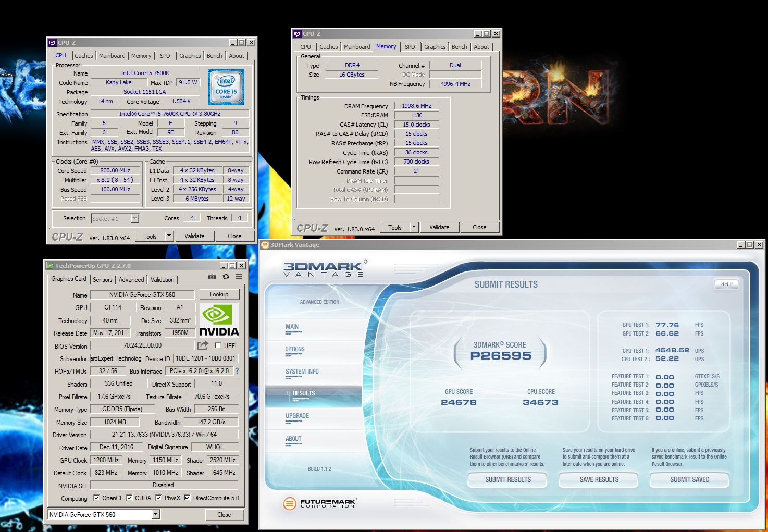Open the Validation tab in GPU-Z
The image size is (768, 532).
(x=163, y=280)
